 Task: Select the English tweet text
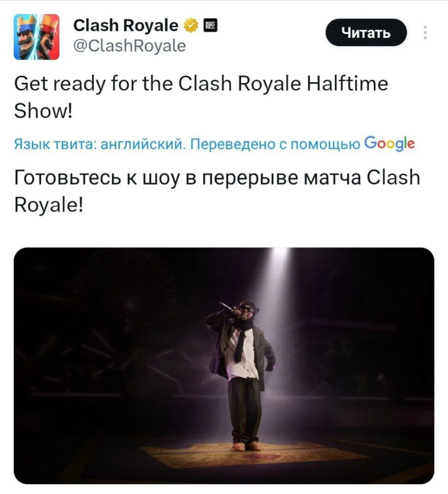pos(201,97)
